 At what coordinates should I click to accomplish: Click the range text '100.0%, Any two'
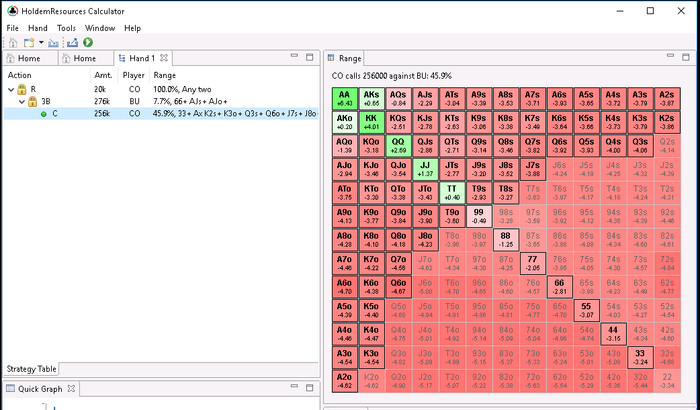[182, 89]
